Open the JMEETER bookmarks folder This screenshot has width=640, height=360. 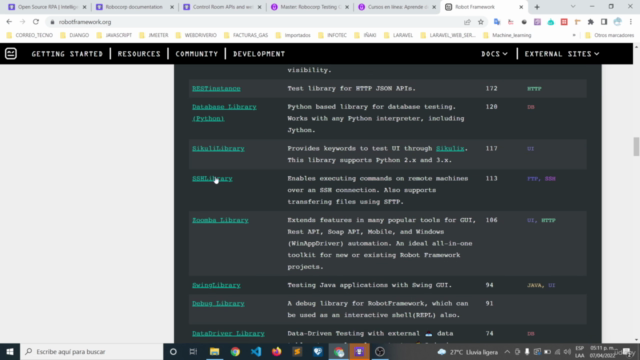[x=154, y=35]
